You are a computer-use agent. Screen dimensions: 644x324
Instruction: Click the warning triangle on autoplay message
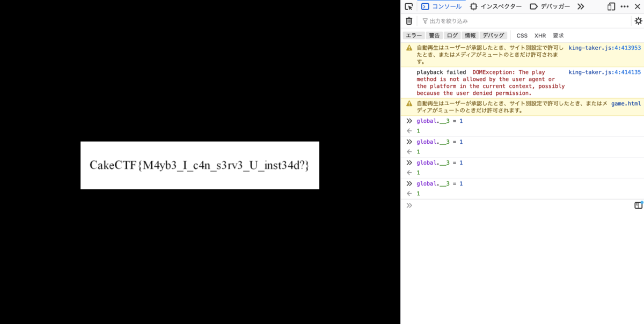[x=408, y=47]
